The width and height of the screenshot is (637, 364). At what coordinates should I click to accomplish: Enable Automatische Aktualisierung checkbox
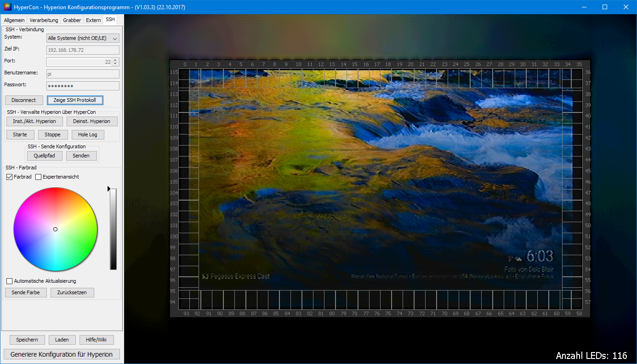pos(10,281)
